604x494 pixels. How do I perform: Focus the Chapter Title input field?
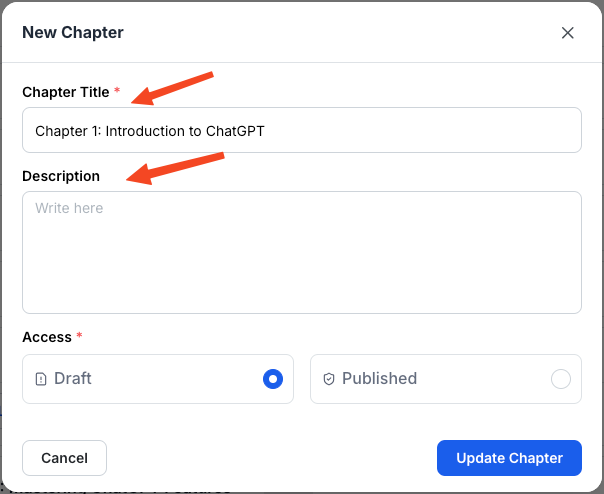(x=302, y=130)
